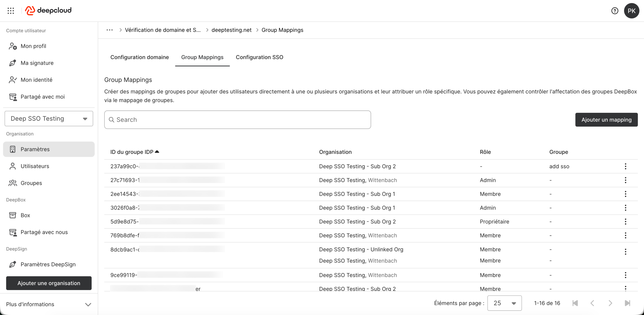Switch to the Configuration SSO tab
This screenshot has width=644, height=315.
259,57
